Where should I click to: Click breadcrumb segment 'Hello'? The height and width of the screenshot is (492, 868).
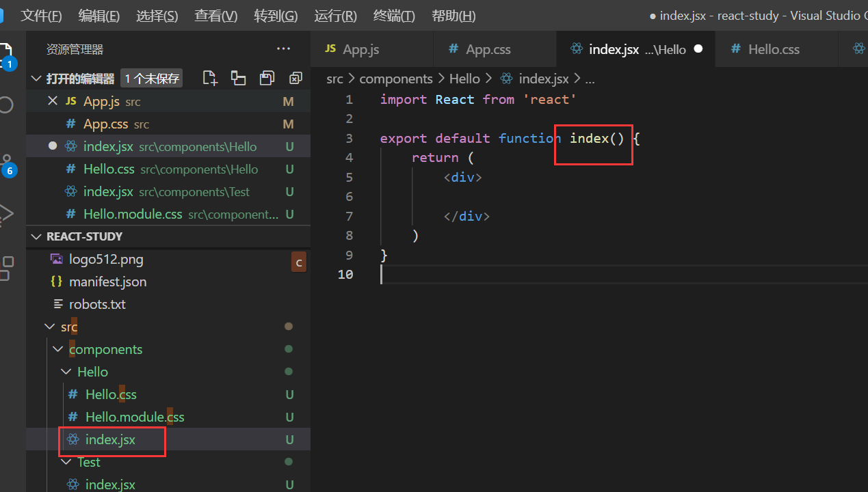point(464,79)
